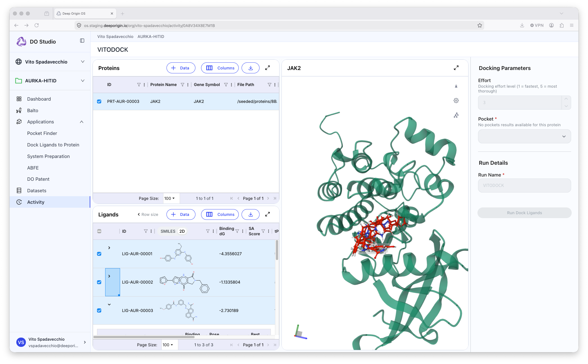588x364 pixels.
Task: Open browser new tab plus button
Action: pyautogui.click(x=122, y=13)
